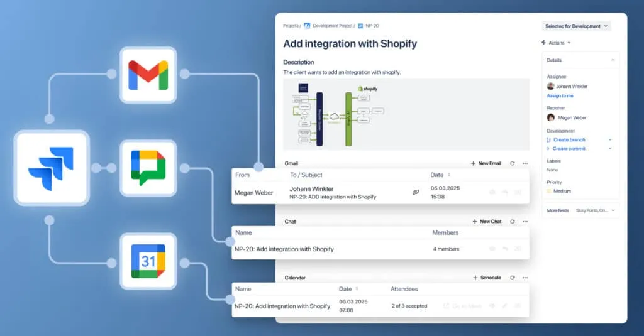The height and width of the screenshot is (336, 644).
Task: Open the Shopify integration diagram image
Action: (406, 114)
